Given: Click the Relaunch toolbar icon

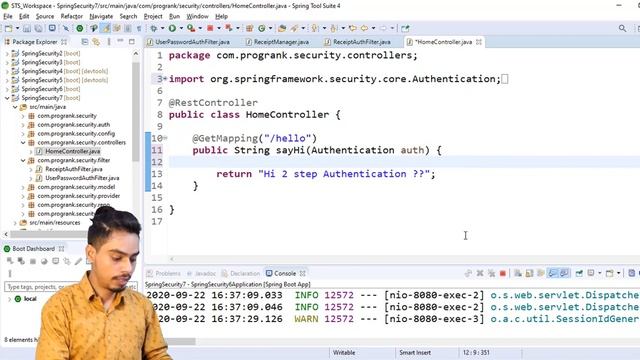Looking at the screenshot, I should coord(229,28).
